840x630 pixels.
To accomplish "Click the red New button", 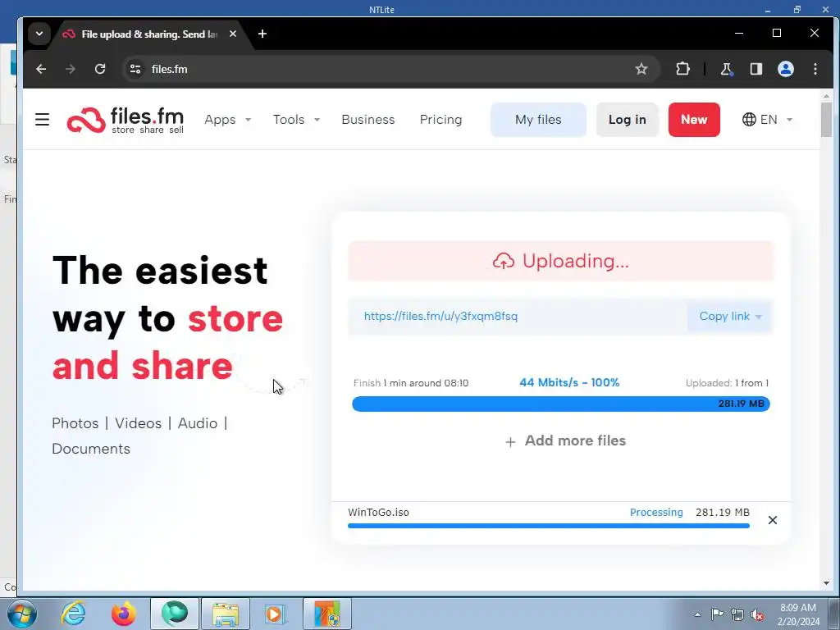I will click(x=694, y=120).
